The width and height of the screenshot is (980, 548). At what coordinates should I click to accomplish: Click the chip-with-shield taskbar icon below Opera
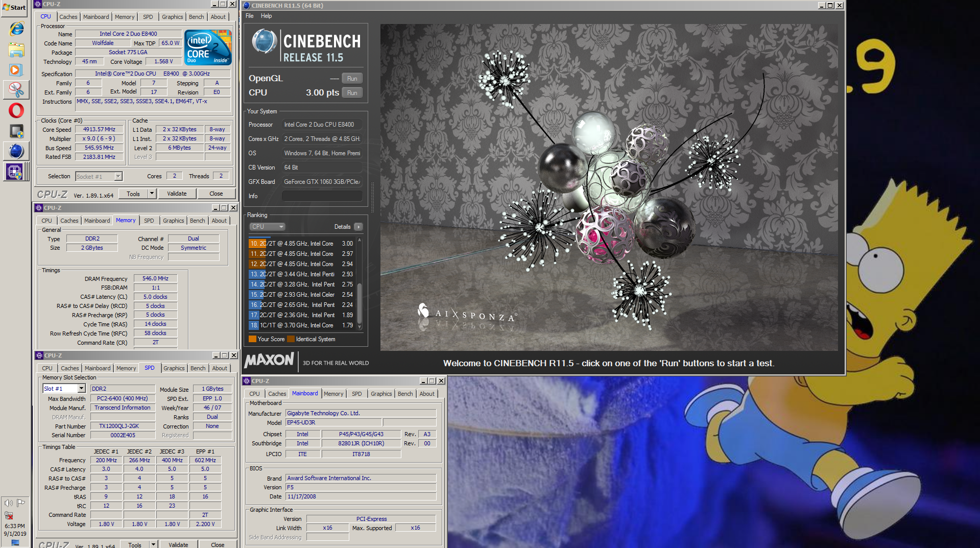pos(16,131)
